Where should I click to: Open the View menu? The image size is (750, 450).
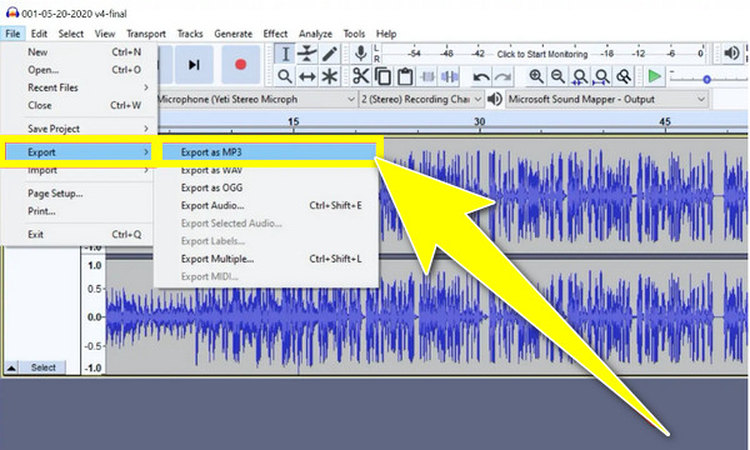pyautogui.click(x=104, y=33)
